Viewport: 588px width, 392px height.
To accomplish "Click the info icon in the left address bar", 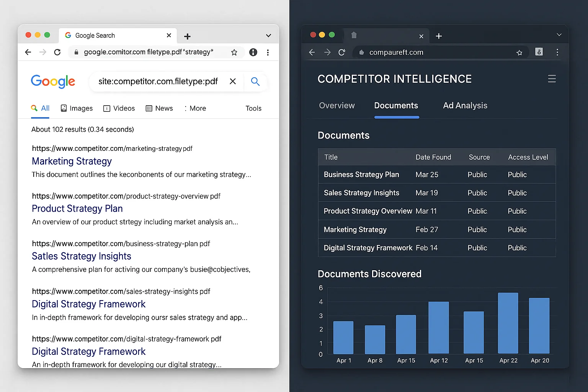I will (x=253, y=52).
